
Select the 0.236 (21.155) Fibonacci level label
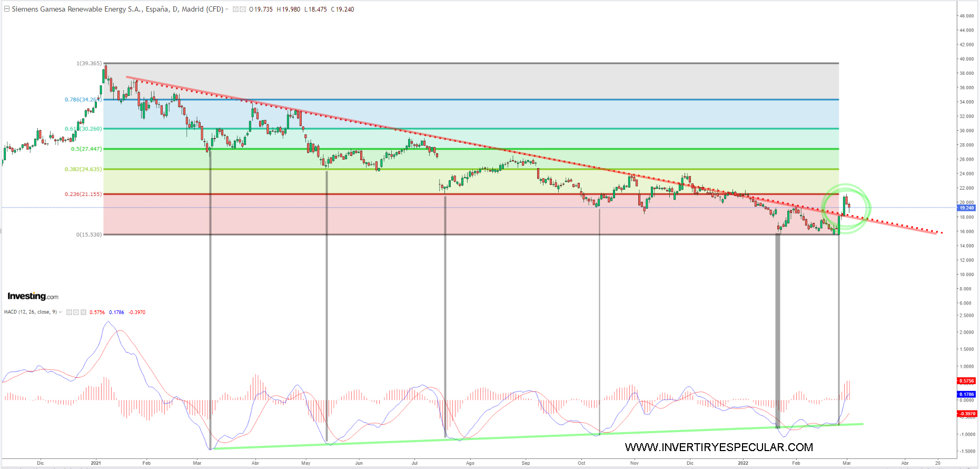tap(83, 194)
